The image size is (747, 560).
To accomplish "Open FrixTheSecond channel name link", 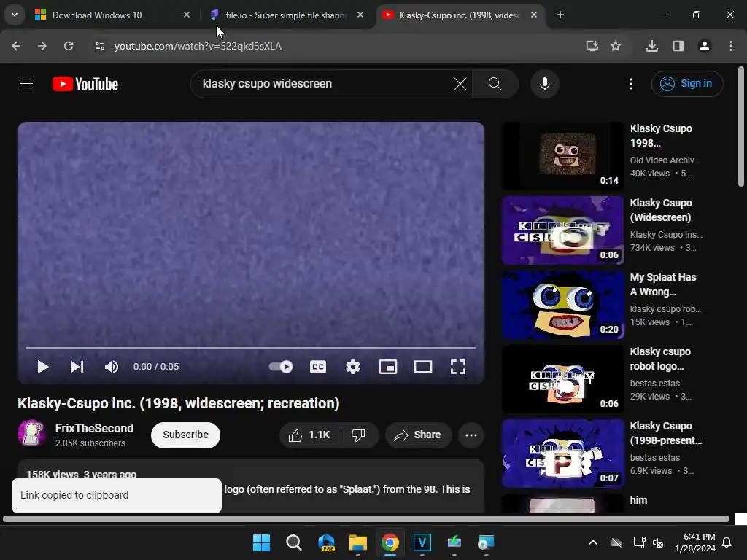I will [94, 428].
